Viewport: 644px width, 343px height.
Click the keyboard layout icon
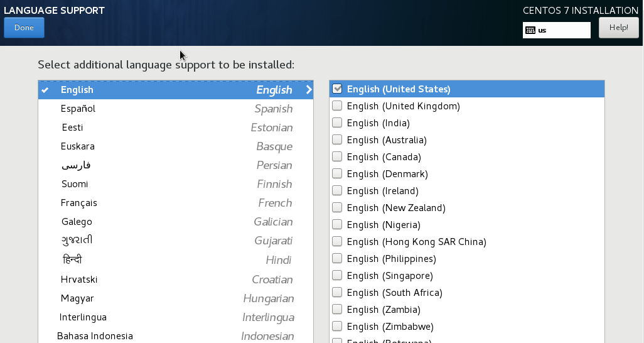530,30
